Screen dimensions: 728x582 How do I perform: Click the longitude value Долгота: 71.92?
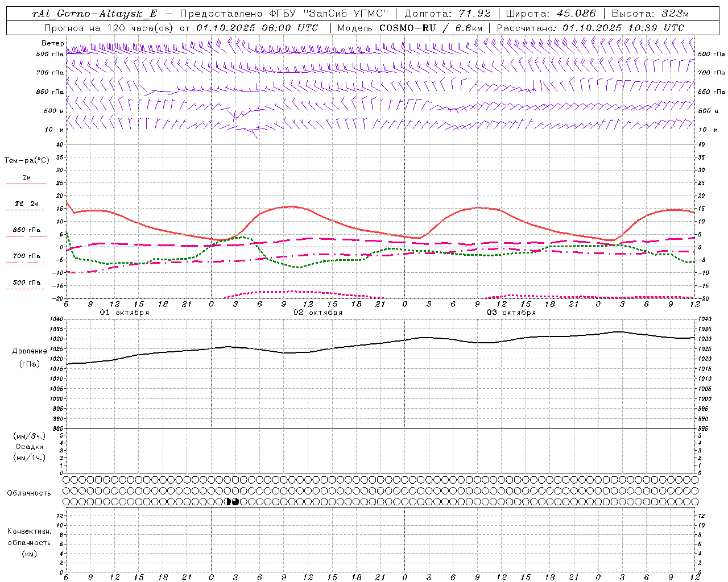[448, 14]
